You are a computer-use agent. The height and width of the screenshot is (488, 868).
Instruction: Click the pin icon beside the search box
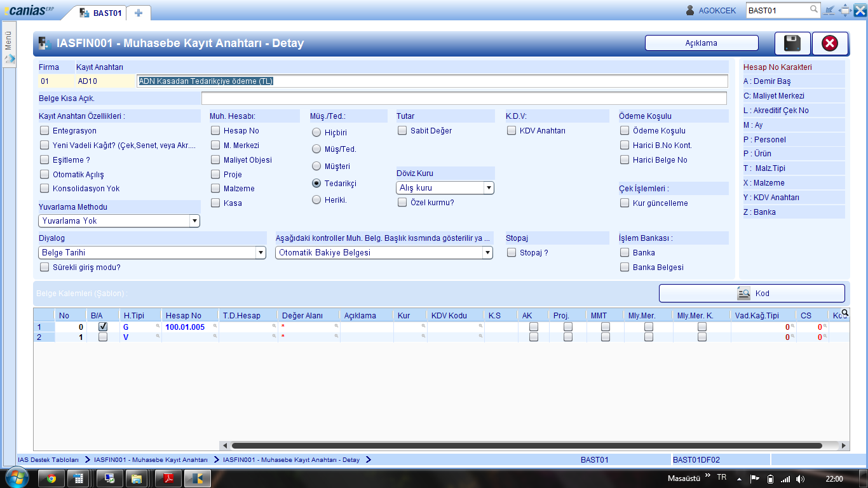point(829,10)
